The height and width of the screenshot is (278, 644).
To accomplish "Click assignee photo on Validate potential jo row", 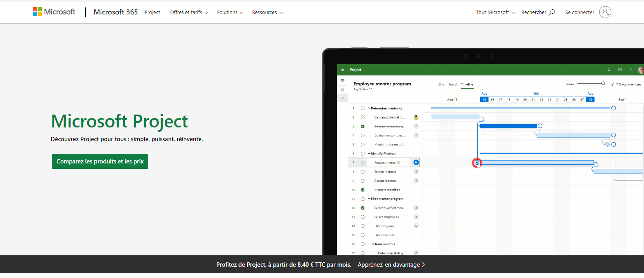I will 416,117.
